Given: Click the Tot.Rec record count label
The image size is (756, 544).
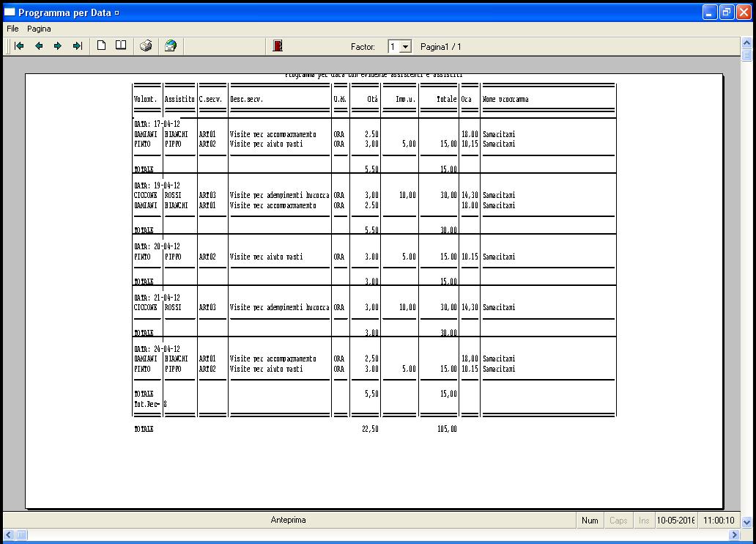Looking at the screenshot, I should click(x=147, y=404).
